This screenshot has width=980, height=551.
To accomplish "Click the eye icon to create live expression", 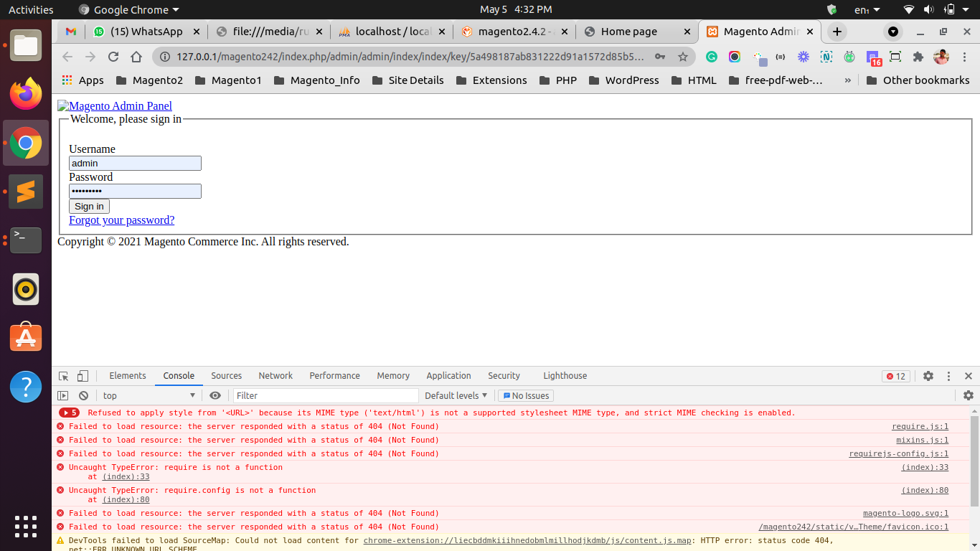I will (x=215, y=395).
